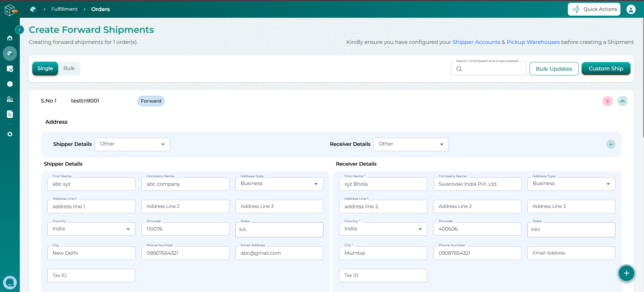Open the user profile avatar
This screenshot has width=644, height=292.
tap(631, 9)
